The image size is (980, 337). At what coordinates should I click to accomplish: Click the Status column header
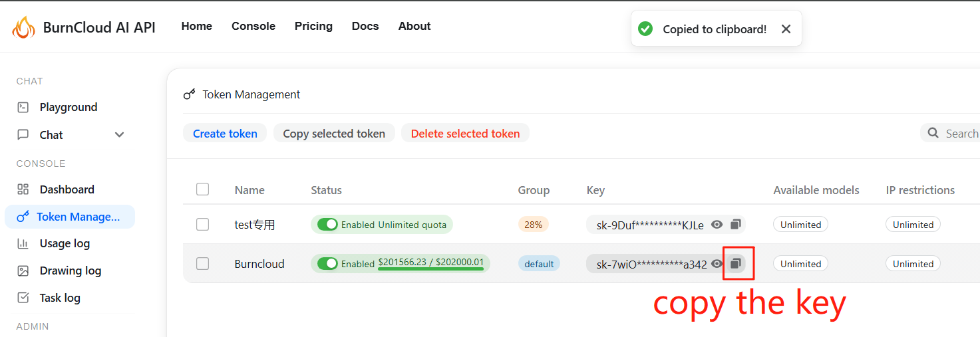pos(326,190)
